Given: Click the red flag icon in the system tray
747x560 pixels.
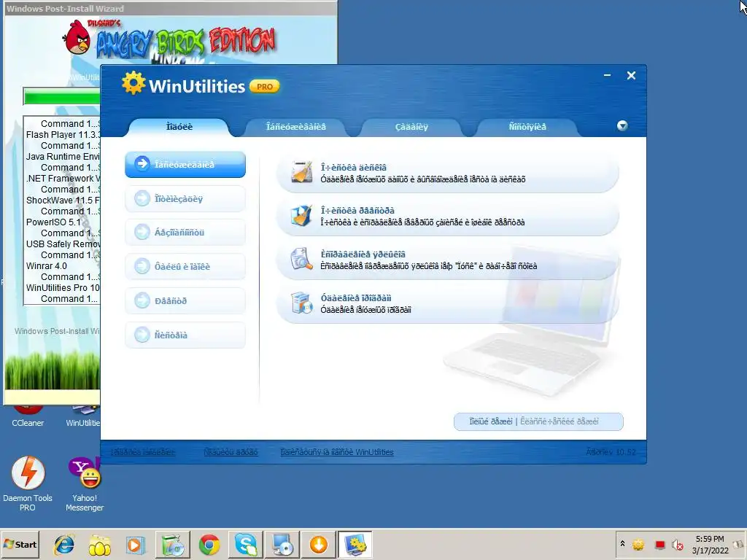Looking at the screenshot, I should pos(659,545).
